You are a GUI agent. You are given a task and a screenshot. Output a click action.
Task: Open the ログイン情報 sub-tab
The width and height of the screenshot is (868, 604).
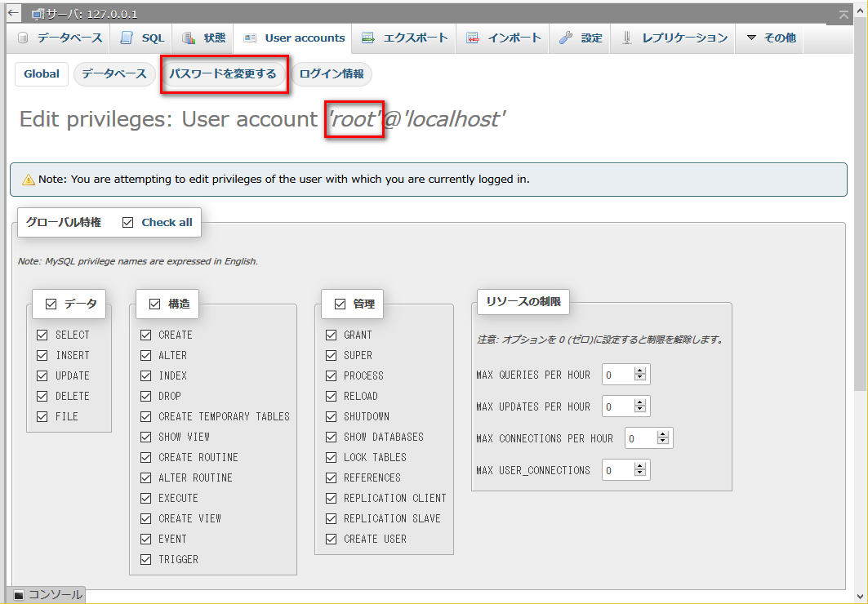pos(332,74)
